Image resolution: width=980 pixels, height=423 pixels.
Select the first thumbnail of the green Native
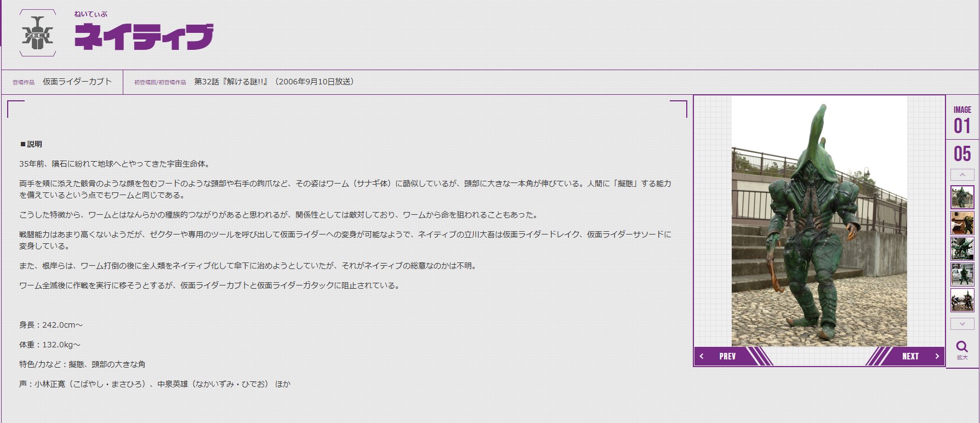[962, 197]
